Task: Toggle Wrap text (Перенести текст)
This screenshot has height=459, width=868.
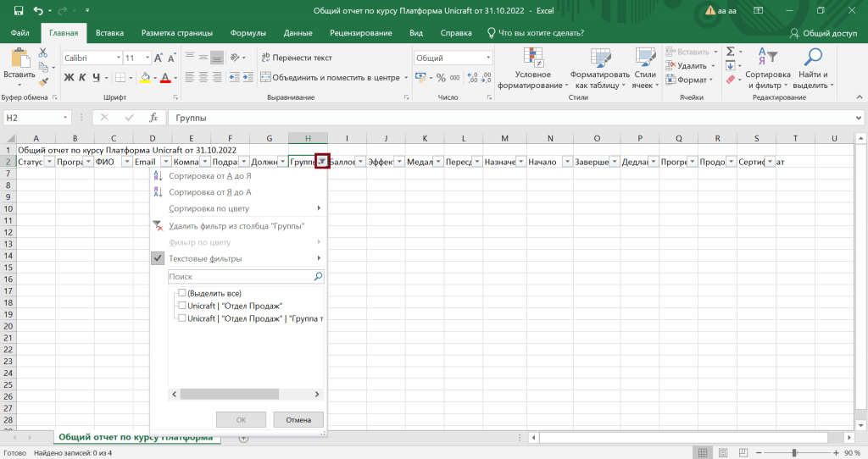Action: (297, 58)
